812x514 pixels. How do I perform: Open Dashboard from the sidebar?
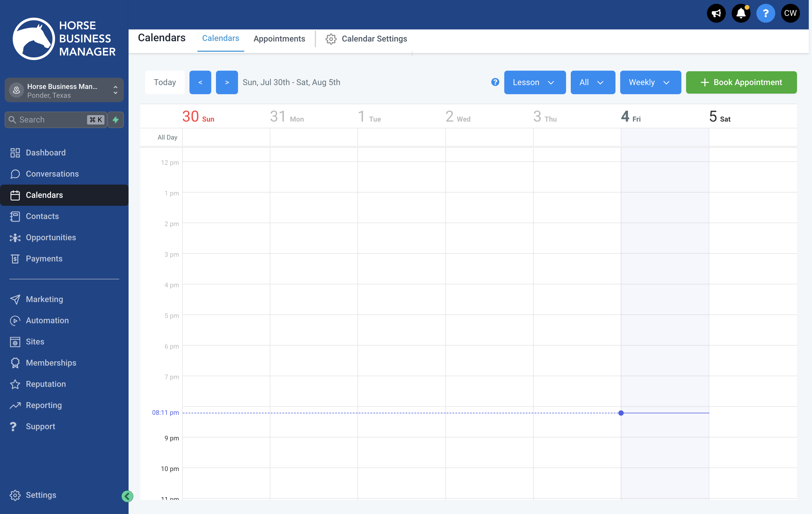(64, 152)
